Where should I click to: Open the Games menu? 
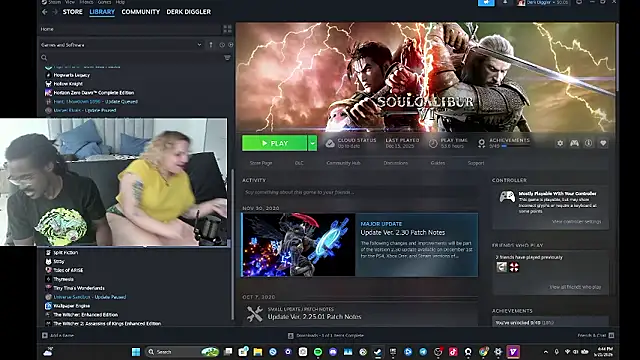(x=104, y=2)
